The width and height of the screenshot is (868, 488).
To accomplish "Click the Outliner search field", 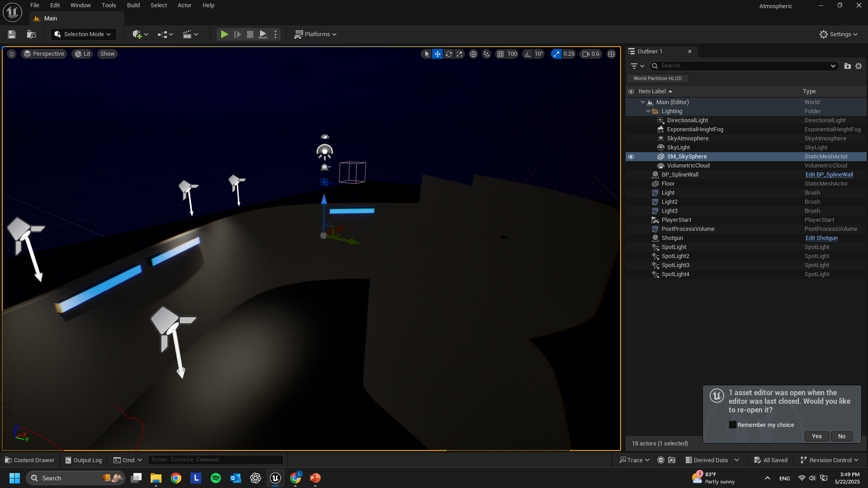I will click(x=743, y=66).
